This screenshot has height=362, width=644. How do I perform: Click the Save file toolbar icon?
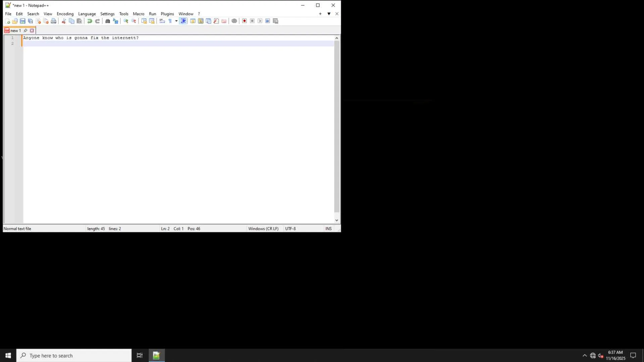22,21
